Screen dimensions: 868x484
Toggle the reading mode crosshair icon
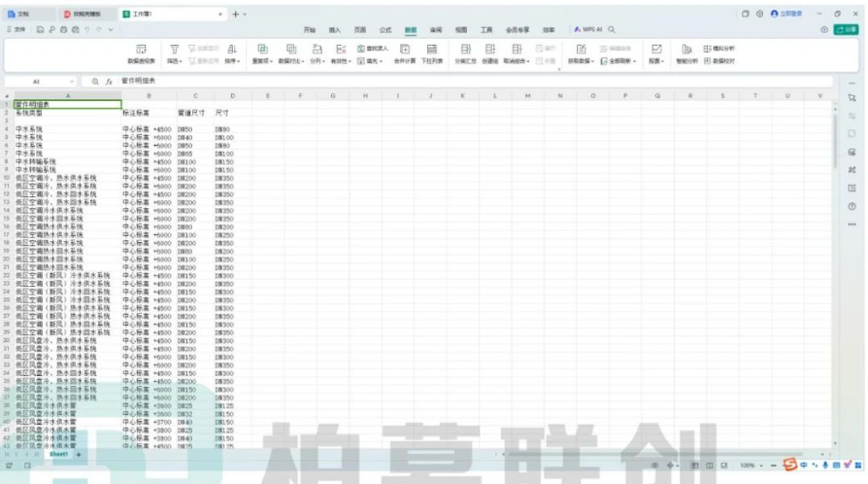(669, 466)
